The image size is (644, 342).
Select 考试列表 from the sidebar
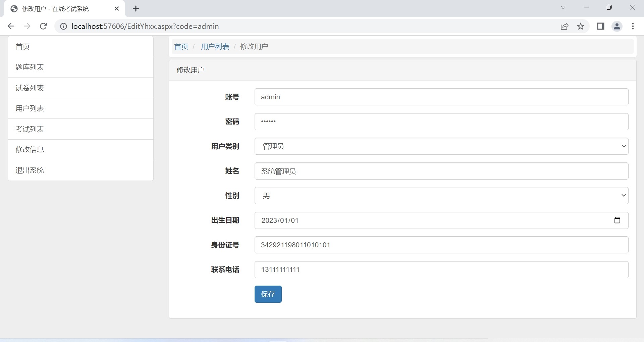[30, 129]
